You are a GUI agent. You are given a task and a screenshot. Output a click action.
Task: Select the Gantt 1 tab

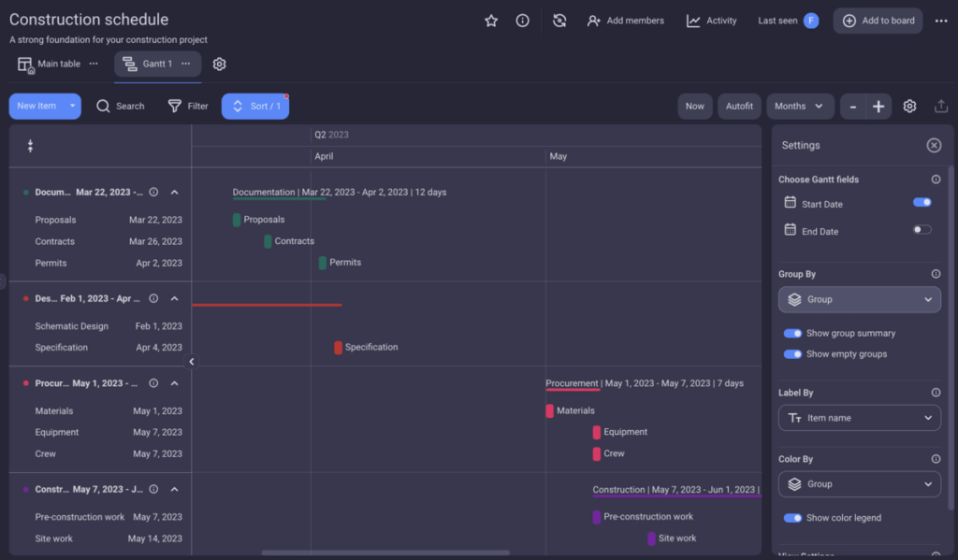148,64
